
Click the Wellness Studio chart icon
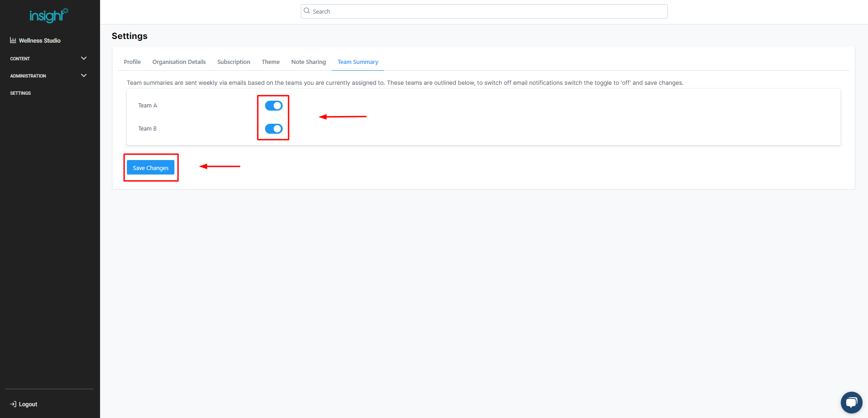pyautogui.click(x=13, y=40)
